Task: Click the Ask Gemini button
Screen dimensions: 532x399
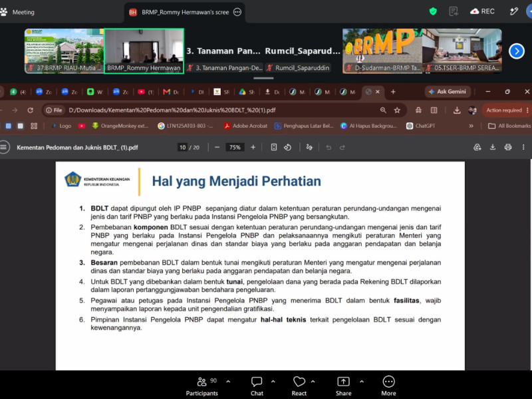Action: pos(447,92)
